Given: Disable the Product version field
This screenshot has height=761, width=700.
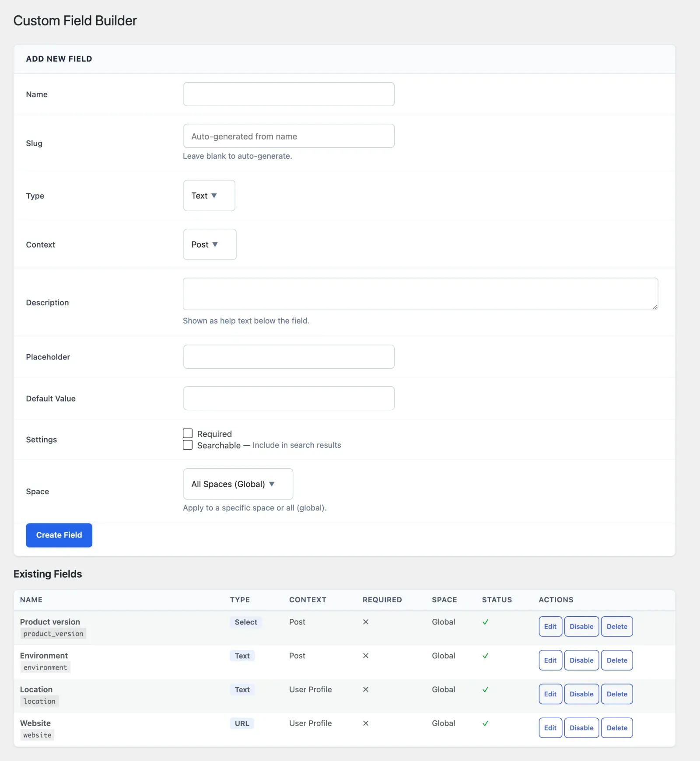Looking at the screenshot, I should tap(581, 626).
